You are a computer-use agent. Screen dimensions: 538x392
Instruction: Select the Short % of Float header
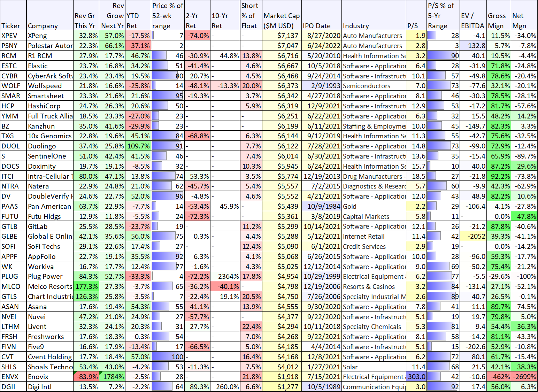click(251, 15)
